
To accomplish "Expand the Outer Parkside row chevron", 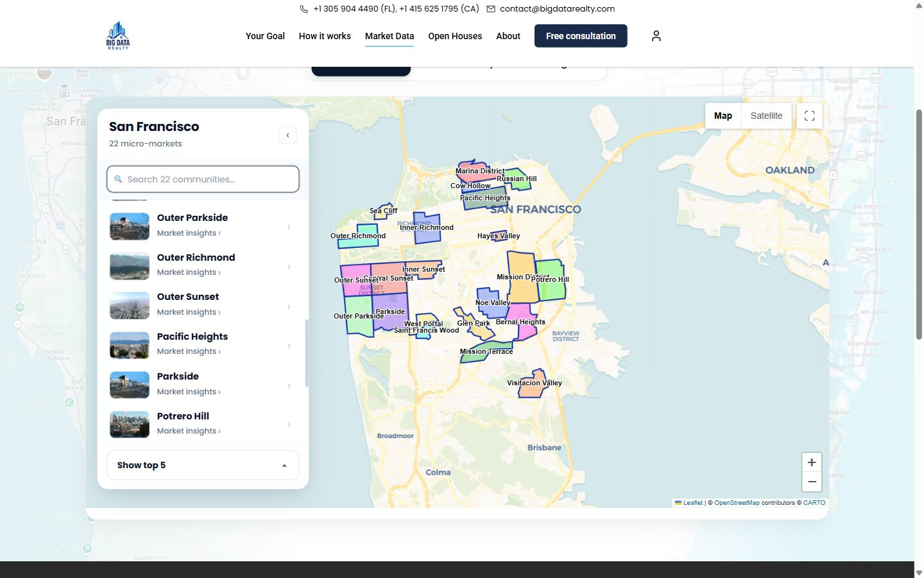I will click(x=289, y=227).
